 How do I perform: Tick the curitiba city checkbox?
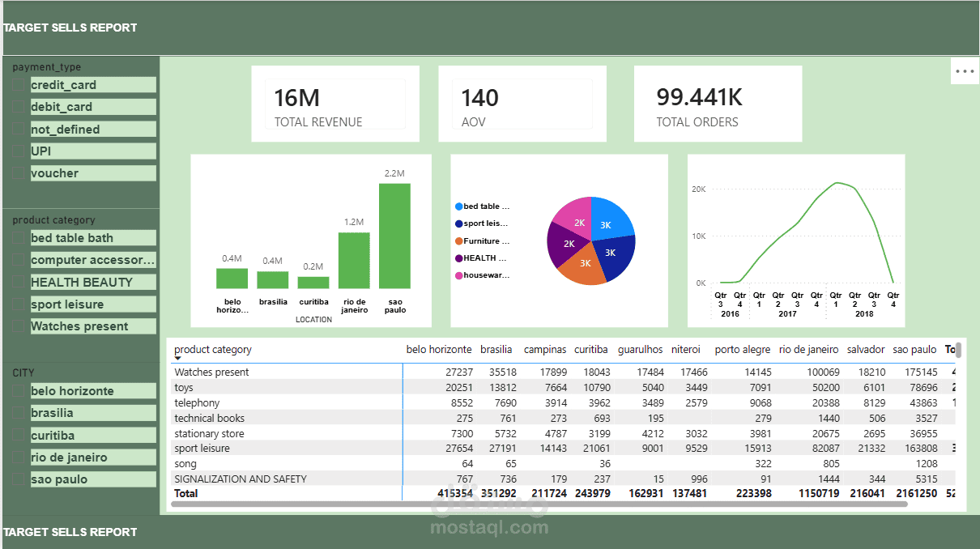pyautogui.click(x=20, y=436)
